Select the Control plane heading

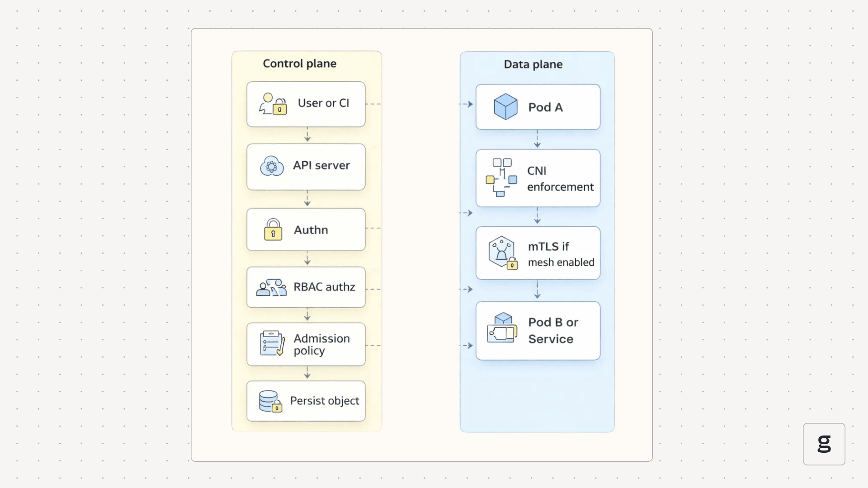[x=299, y=64]
